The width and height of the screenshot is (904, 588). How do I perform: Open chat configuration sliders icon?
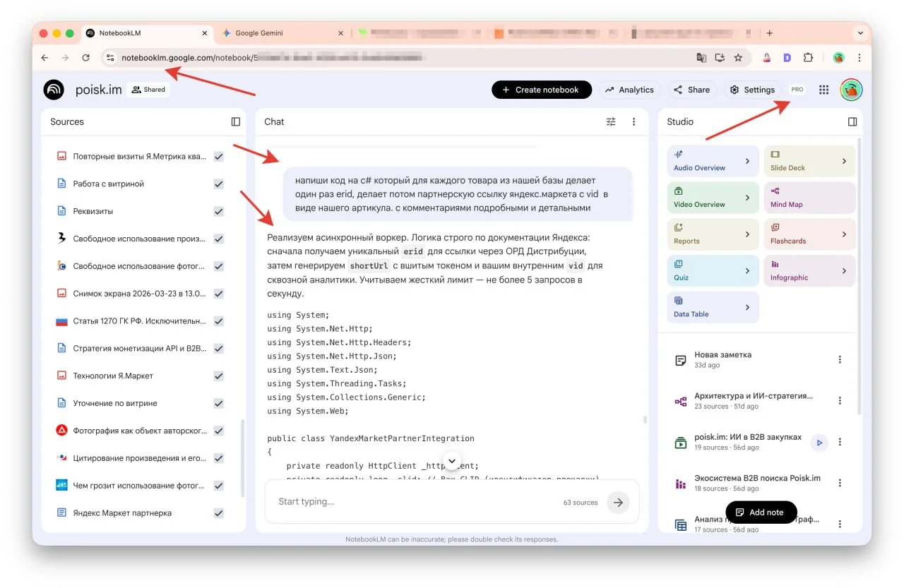[x=611, y=122]
